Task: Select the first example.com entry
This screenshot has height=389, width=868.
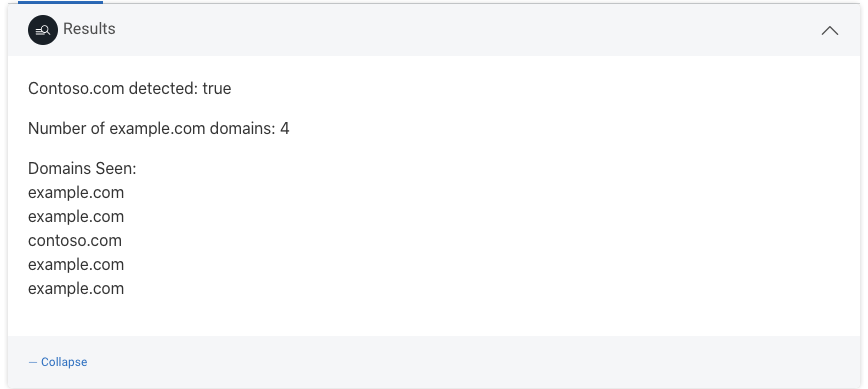Action: pyautogui.click(x=76, y=193)
